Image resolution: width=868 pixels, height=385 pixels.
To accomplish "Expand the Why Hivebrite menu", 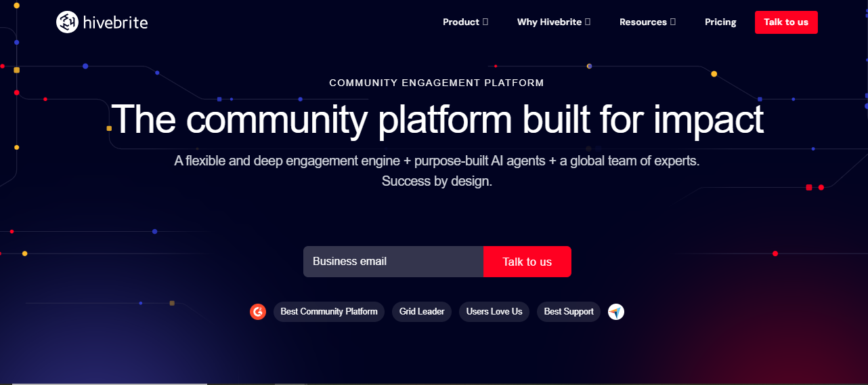I will 554,22.
